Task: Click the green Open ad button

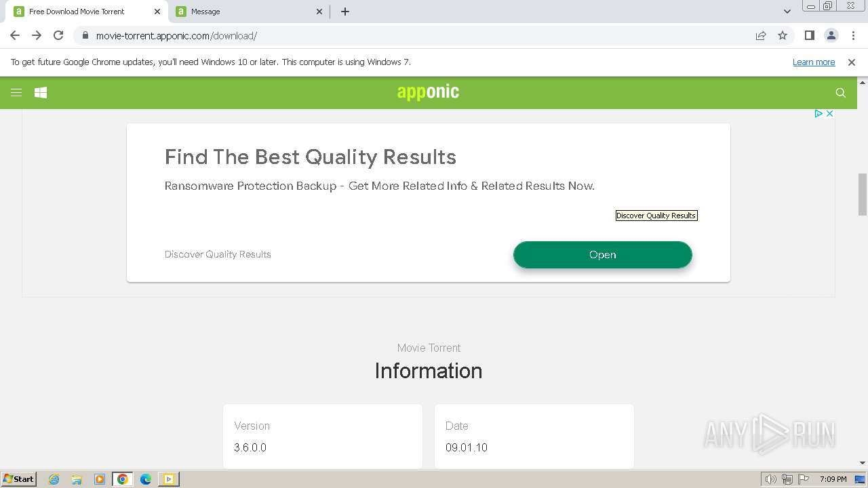Action: tap(603, 255)
